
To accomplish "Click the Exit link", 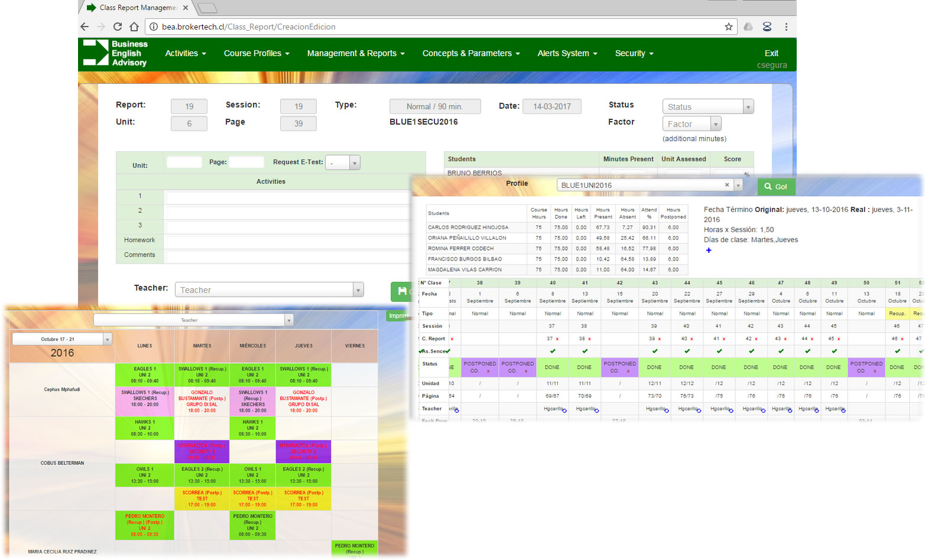I will pos(771,53).
